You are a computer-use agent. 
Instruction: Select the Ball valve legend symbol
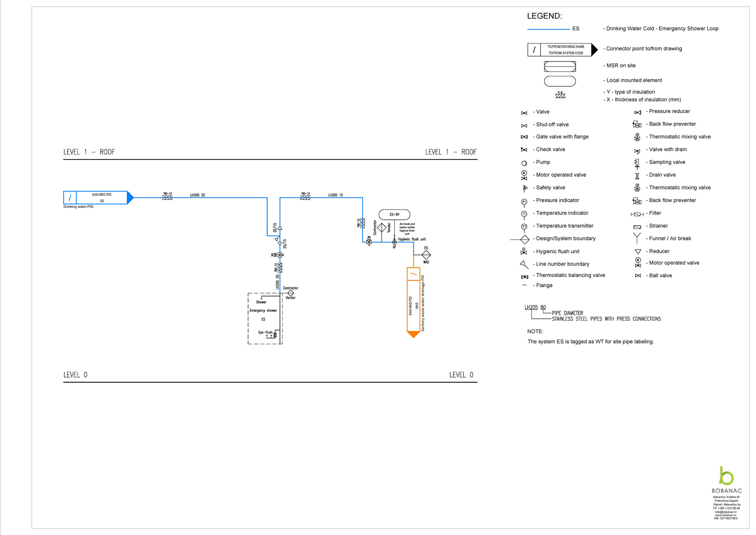coord(638,276)
